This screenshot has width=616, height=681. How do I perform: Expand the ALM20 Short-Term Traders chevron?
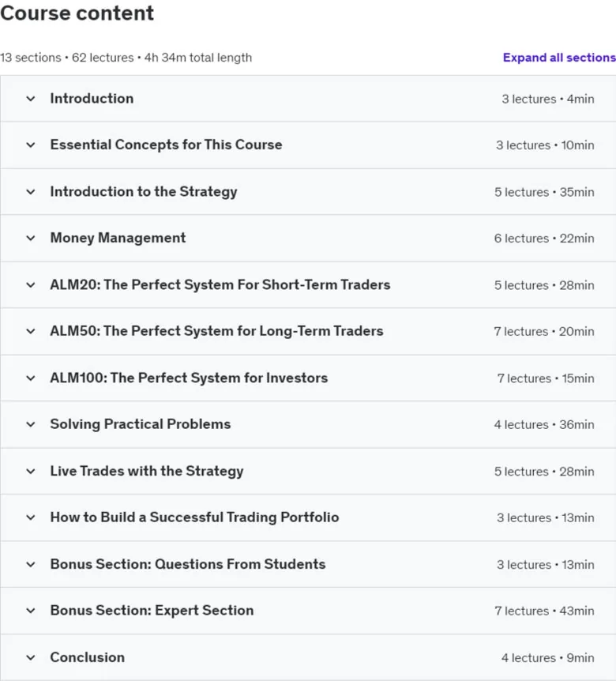pos(30,285)
